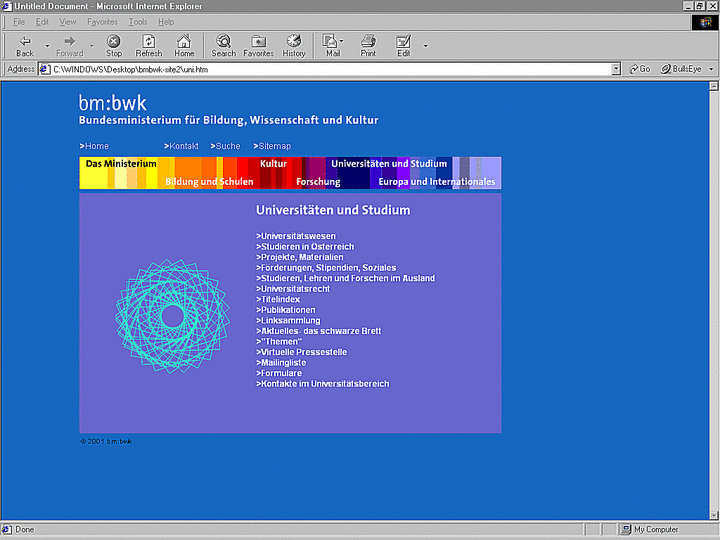The height and width of the screenshot is (540, 720).
Task: Click the Forward toolbar button
Action: (x=70, y=46)
